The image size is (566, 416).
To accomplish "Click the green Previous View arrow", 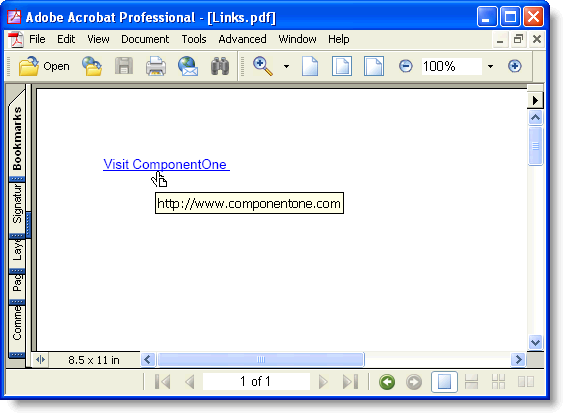I will (387, 382).
